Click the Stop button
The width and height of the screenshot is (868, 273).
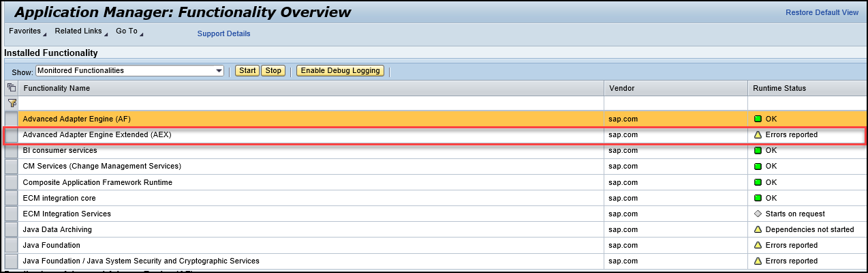(273, 70)
